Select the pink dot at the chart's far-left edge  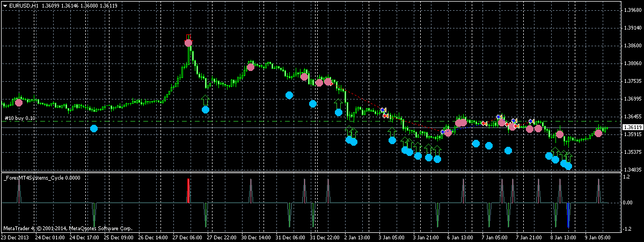(x=19, y=102)
